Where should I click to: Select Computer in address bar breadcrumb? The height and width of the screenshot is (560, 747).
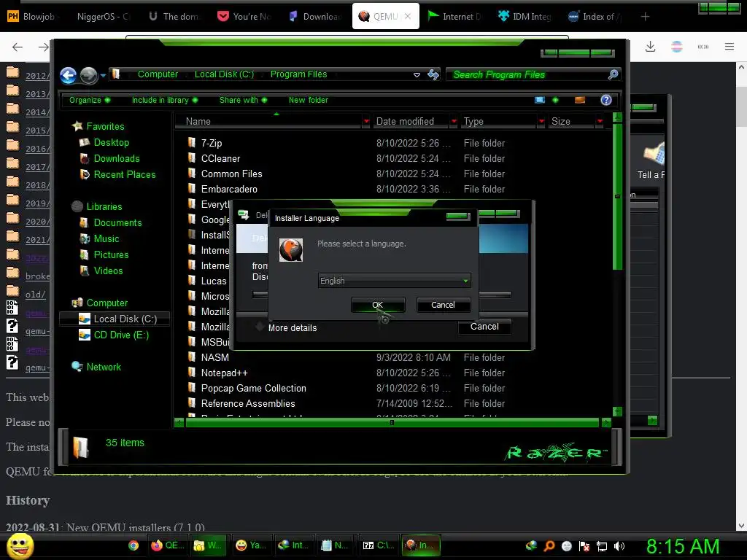pos(158,74)
